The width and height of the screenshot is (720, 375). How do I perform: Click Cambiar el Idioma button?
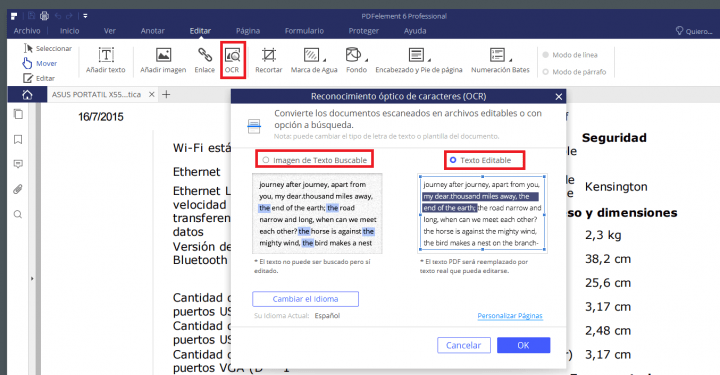click(x=305, y=299)
